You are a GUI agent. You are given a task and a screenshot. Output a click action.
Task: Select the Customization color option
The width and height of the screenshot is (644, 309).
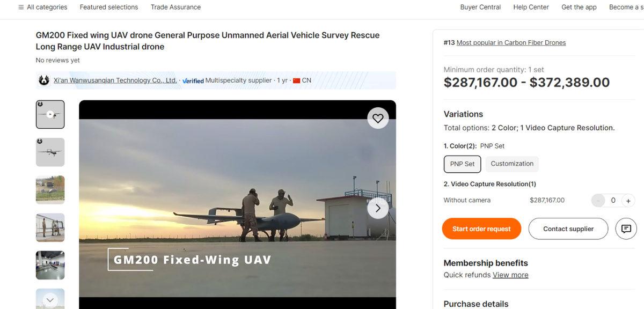(x=511, y=164)
